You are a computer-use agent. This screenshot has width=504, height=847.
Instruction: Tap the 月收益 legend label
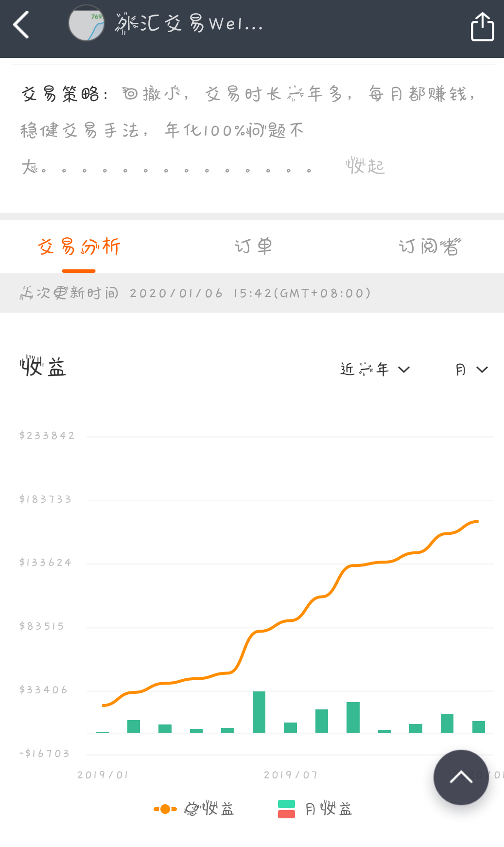pyautogui.click(x=329, y=809)
